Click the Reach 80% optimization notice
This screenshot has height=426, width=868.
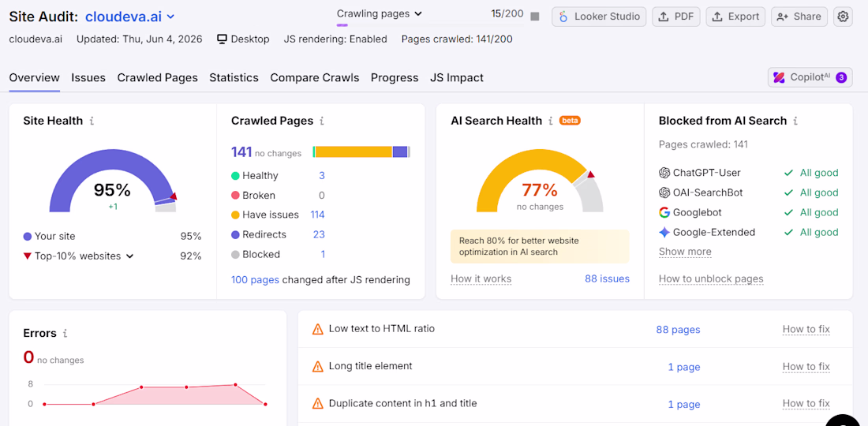pyautogui.click(x=540, y=246)
